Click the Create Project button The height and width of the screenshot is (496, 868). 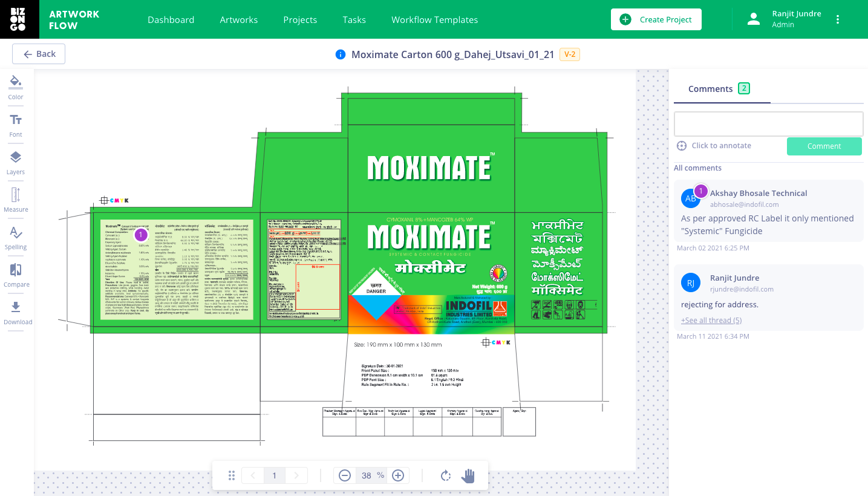click(x=656, y=19)
